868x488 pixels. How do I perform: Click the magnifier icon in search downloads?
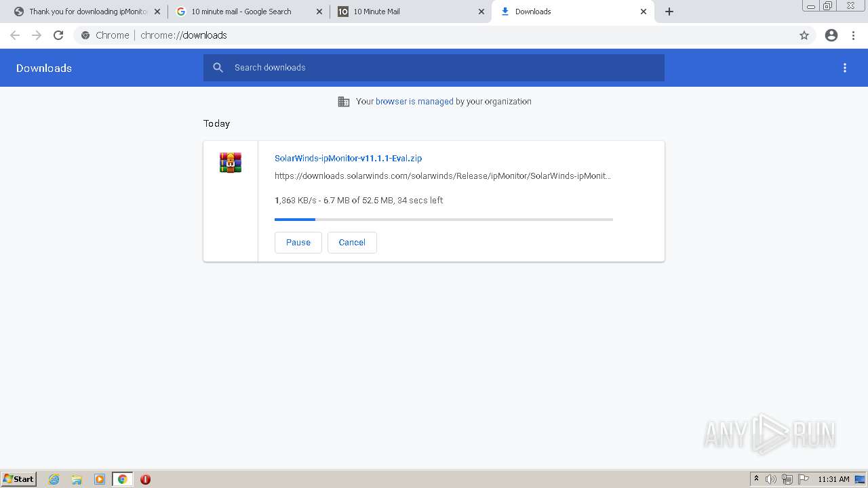click(x=218, y=68)
